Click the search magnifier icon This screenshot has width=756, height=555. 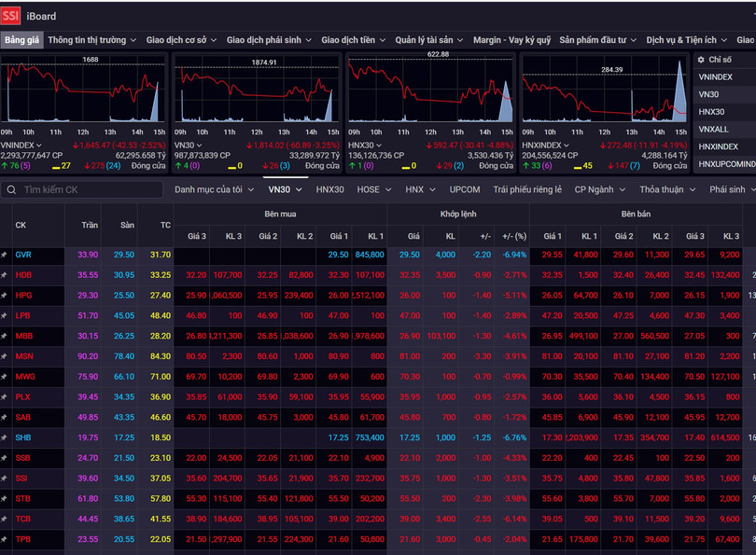[12, 189]
